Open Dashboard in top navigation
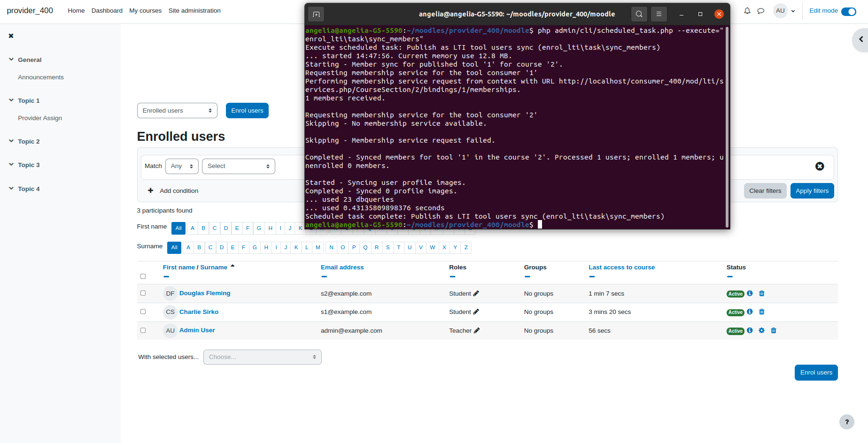The height and width of the screenshot is (443, 868). [x=107, y=11]
